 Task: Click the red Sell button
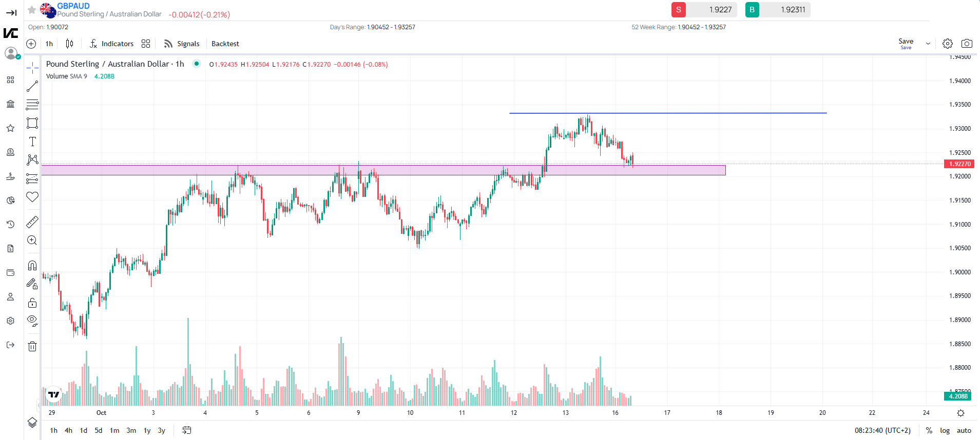coord(679,10)
